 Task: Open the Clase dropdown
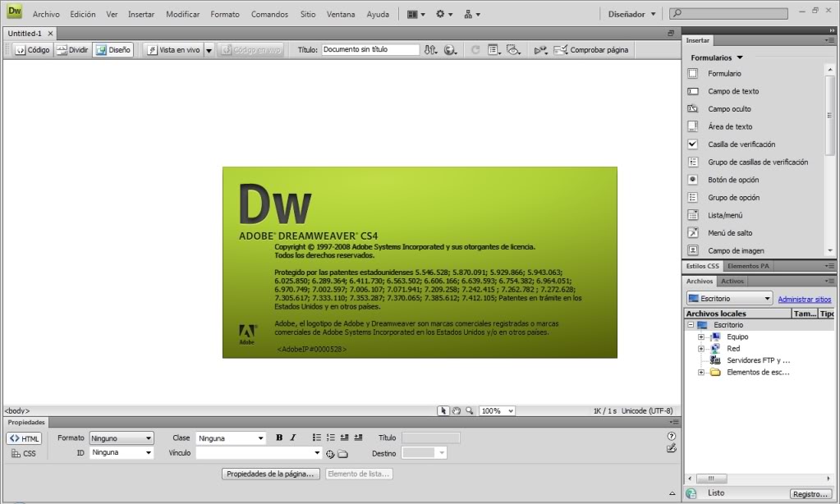tap(231, 438)
